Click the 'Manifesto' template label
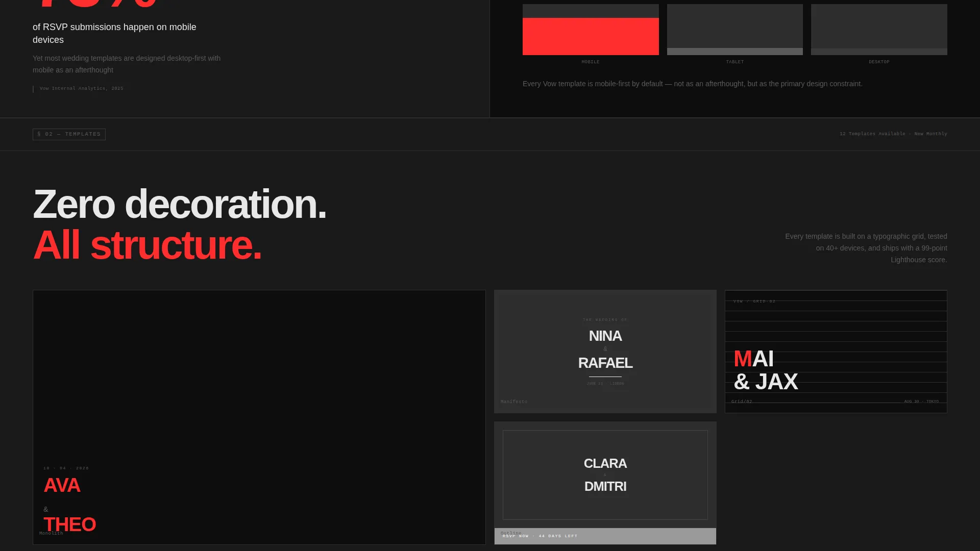The width and height of the screenshot is (980, 551). [514, 402]
